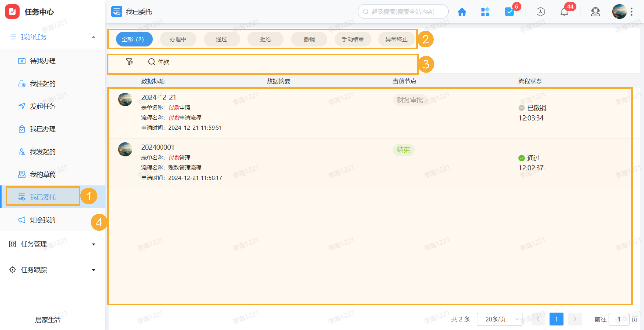This screenshot has height=330, width=644.
Task: Open the home icon in top bar
Action: [x=461, y=11]
